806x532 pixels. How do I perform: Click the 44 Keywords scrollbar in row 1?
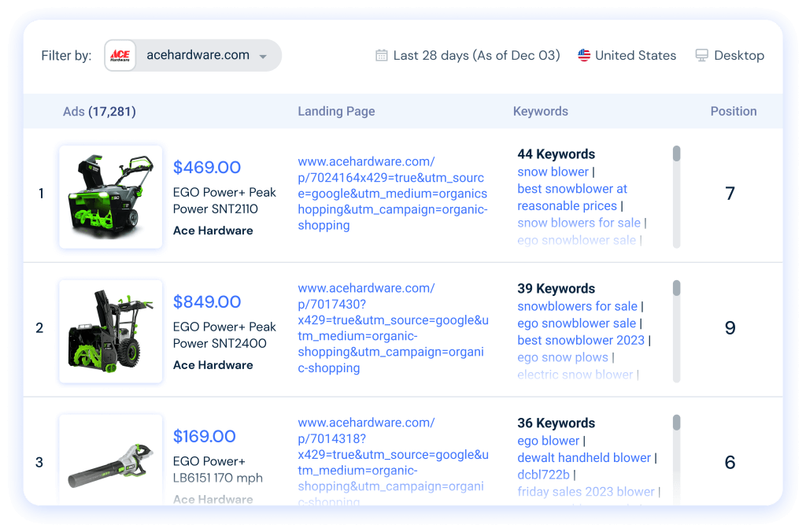click(676, 197)
